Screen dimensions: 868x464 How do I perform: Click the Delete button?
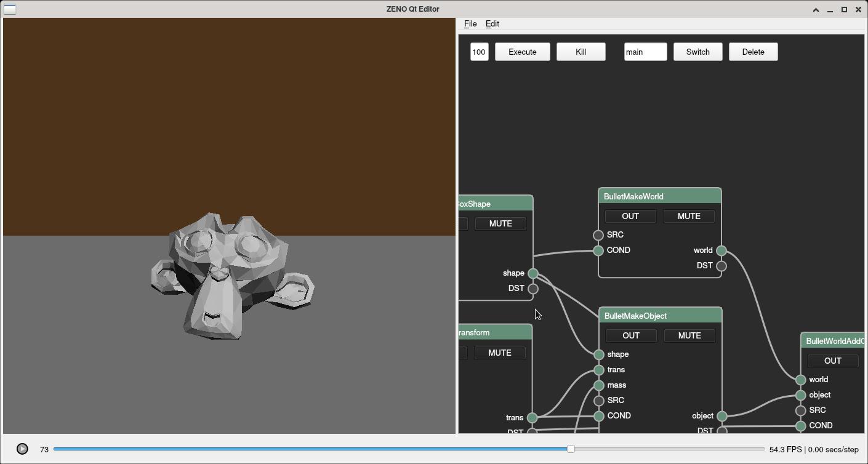pyautogui.click(x=753, y=52)
